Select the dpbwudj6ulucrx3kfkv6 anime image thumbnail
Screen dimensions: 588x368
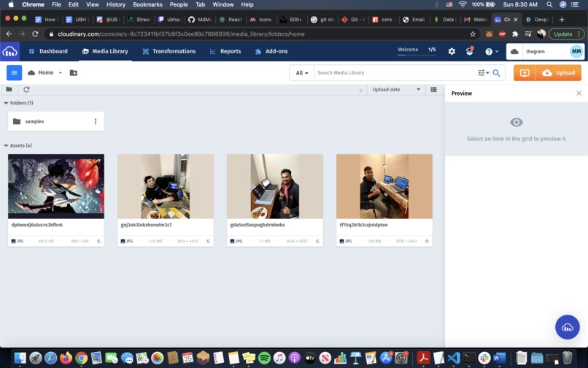[x=56, y=186]
